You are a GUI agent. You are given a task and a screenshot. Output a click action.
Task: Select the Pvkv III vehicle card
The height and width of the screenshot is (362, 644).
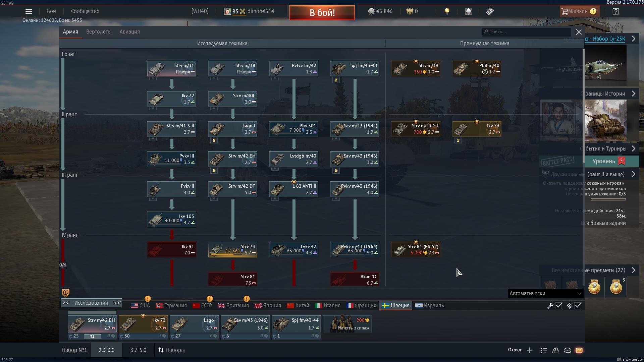(x=172, y=159)
